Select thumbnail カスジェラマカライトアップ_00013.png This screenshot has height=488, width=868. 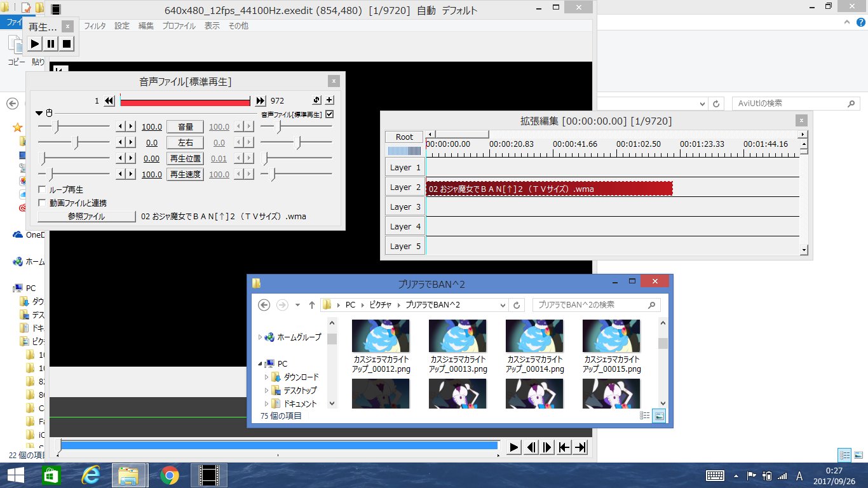coord(458,346)
